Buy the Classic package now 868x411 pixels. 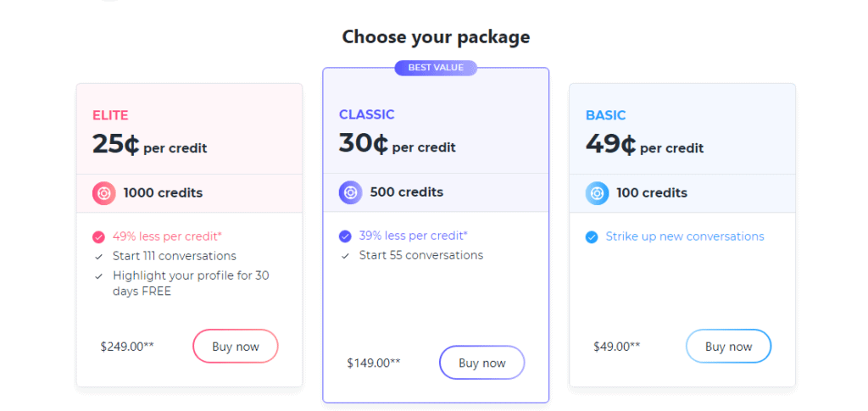tap(482, 363)
